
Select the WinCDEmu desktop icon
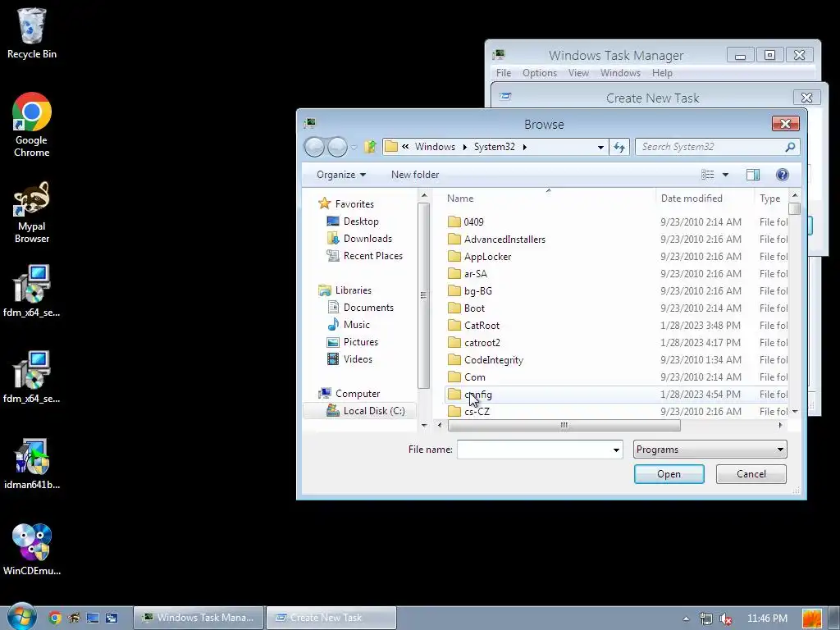32,549
